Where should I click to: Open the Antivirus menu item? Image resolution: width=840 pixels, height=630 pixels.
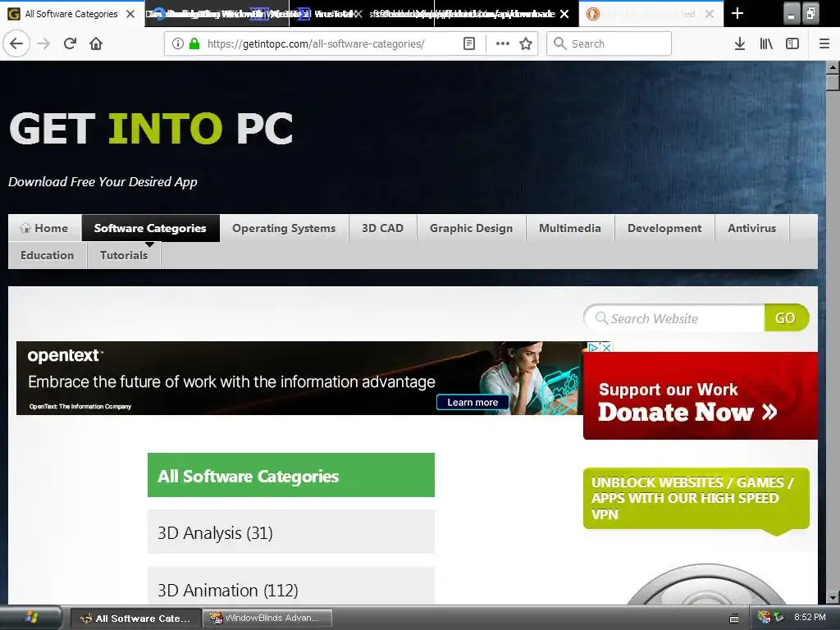click(x=751, y=228)
